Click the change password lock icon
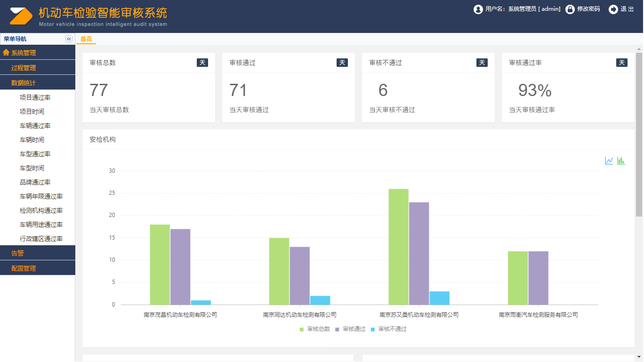This screenshot has width=644, height=362. point(570,9)
